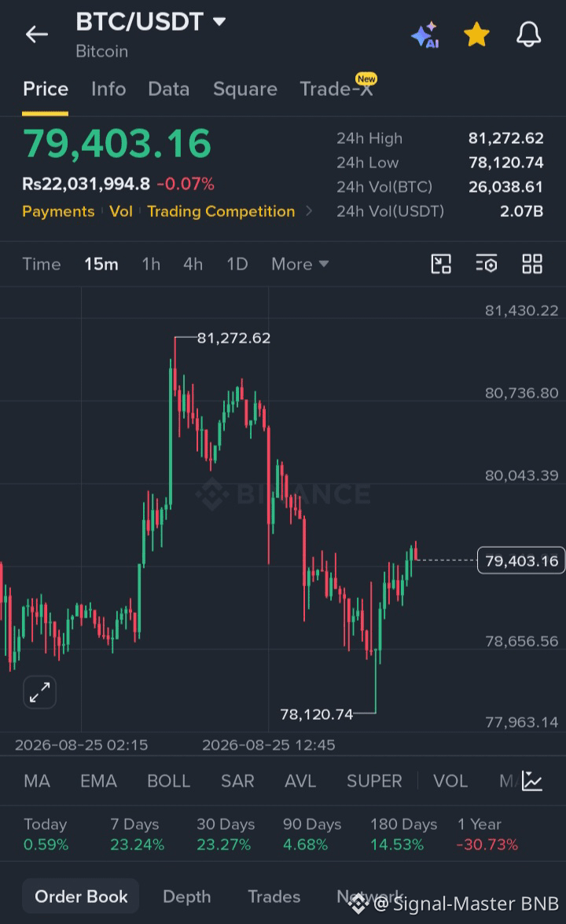566x924 pixels.
Task: Tap the 81,272.62 high price marker
Action: [233, 338]
